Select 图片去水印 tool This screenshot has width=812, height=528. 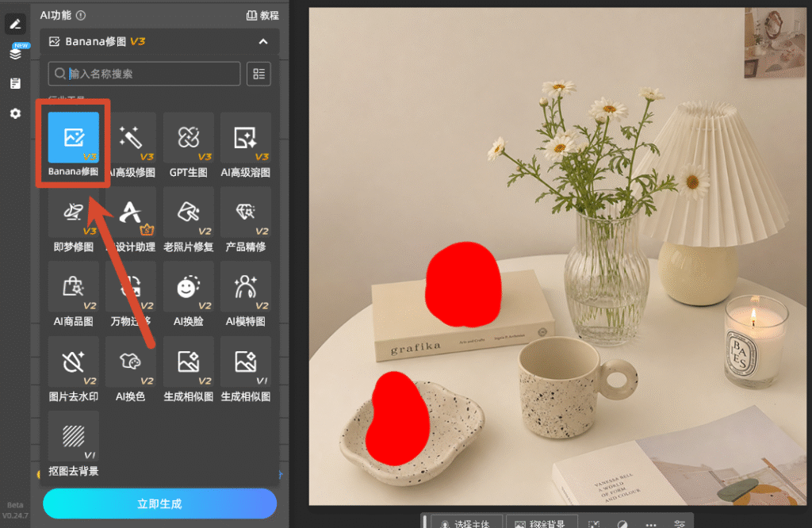(x=74, y=369)
